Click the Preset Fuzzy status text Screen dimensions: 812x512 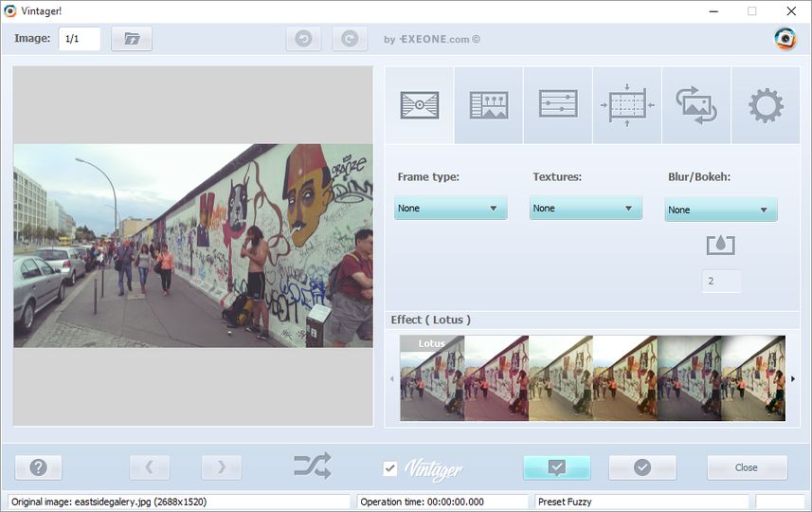click(565, 502)
